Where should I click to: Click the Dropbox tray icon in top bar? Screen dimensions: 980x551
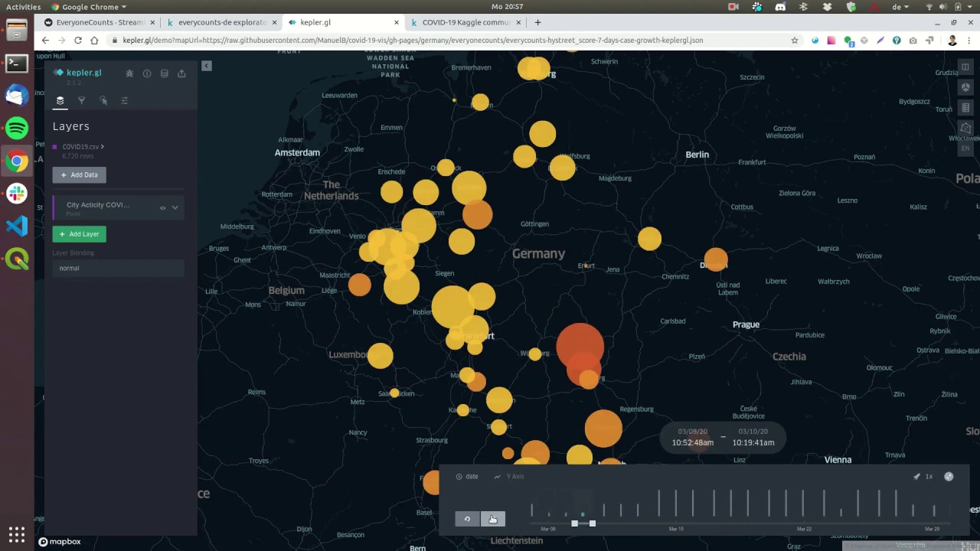828,7
